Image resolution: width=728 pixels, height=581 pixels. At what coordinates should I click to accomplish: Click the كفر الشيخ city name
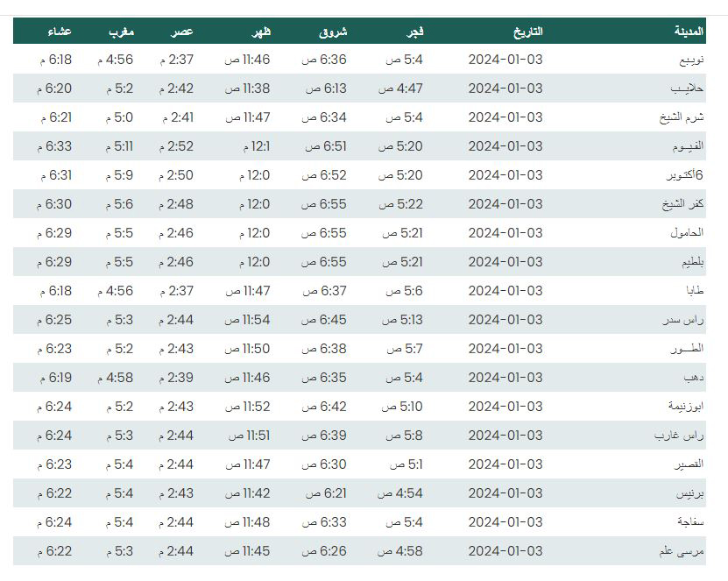click(683, 204)
